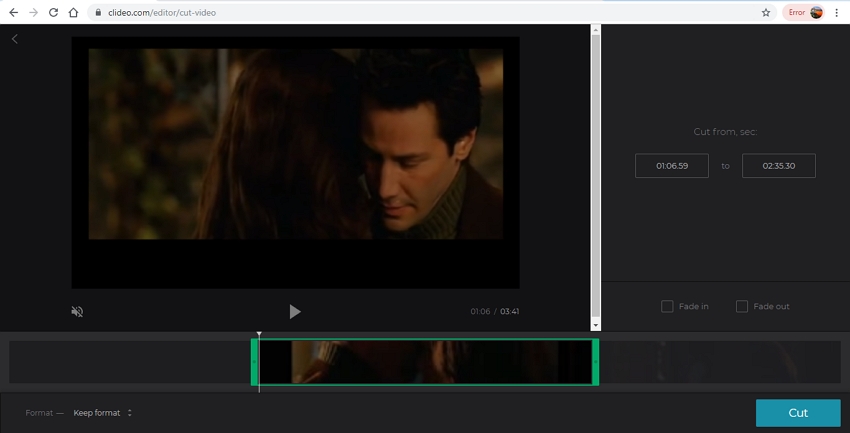The width and height of the screenshot is (850, 433).
Task: Click the cut start time field 01:06.59
Action: pyautogui.click(x=672, y=166)
